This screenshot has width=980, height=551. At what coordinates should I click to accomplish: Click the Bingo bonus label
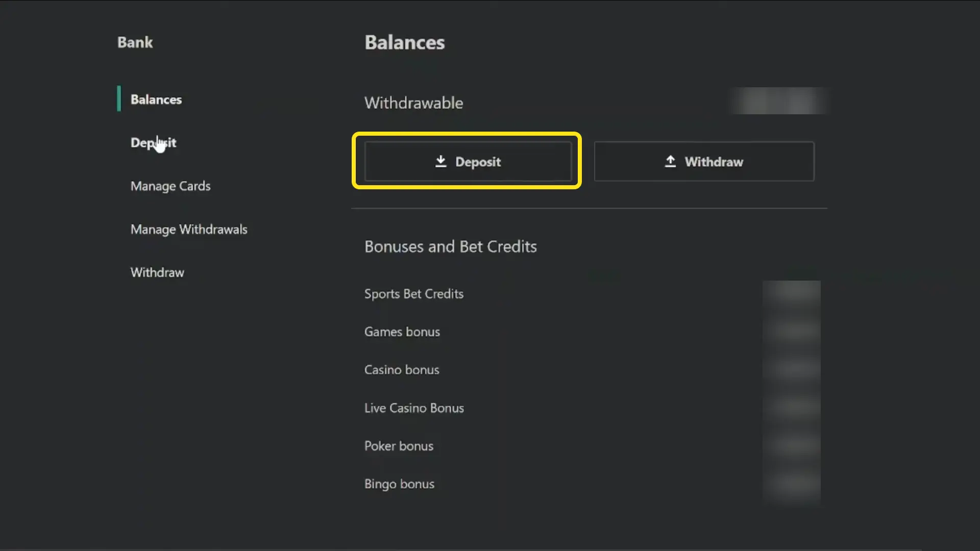pyautogui.click(x=399, y=484)
